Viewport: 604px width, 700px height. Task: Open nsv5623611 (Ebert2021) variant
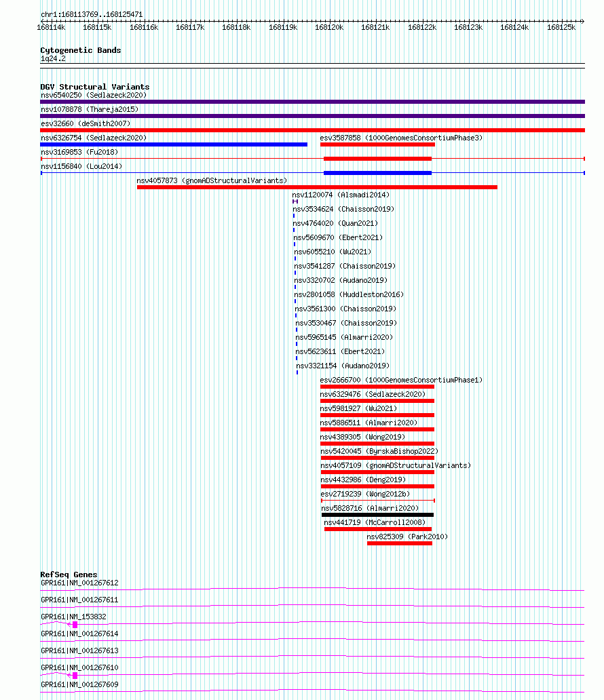point(341,352)
